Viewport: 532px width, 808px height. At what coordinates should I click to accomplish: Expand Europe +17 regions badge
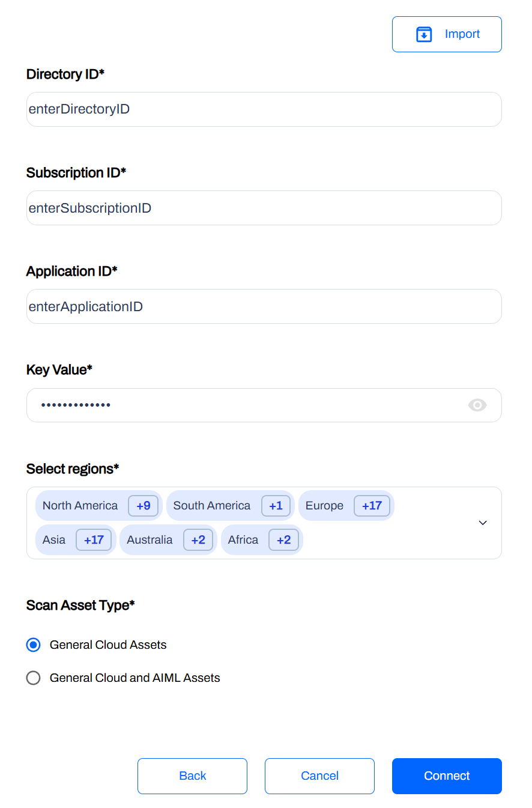pos(372,506)
